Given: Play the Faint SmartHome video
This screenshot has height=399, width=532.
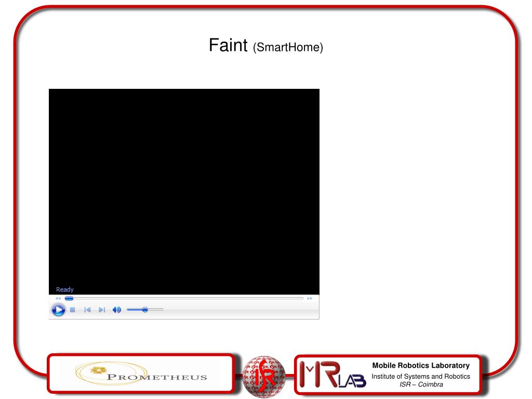Looking at the screenshot, I should (58, 310).
